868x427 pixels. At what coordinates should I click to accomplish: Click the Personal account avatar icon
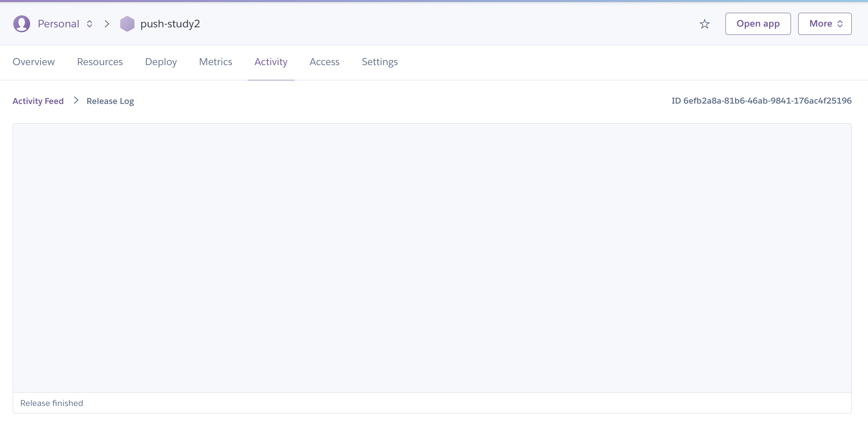[x=22, y=24]
